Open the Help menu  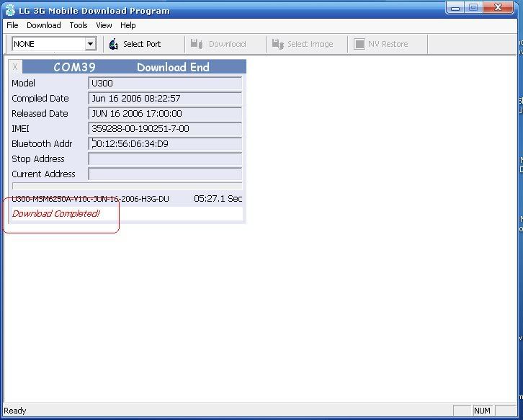[x=128, y=25]
